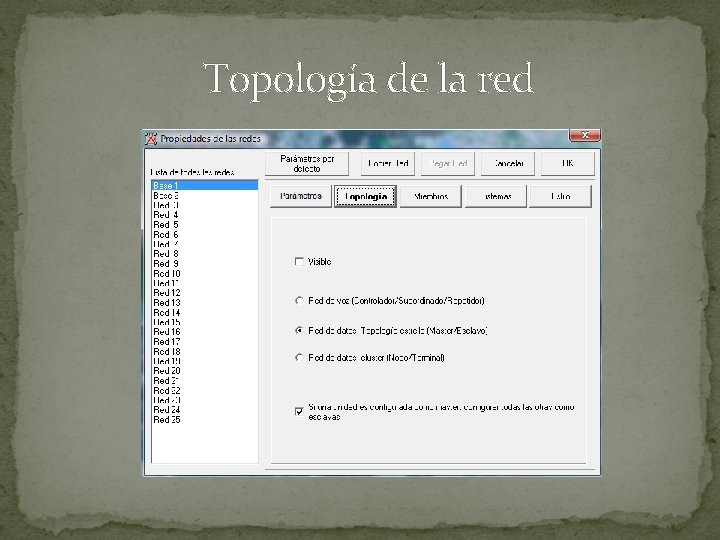Screen dimensions: 720x540
Task: Click the Parámetros por defecto button
Action: [307, 163]
